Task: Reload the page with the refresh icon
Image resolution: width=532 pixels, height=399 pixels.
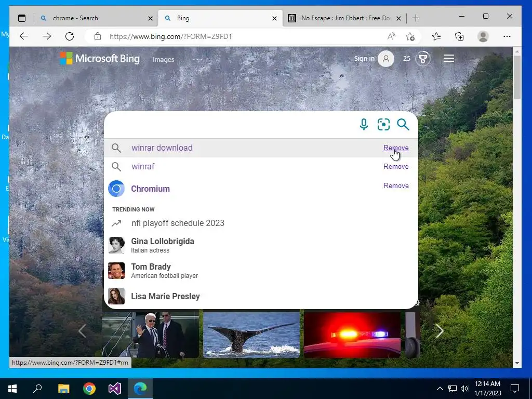Action: (x=70, y=36)
